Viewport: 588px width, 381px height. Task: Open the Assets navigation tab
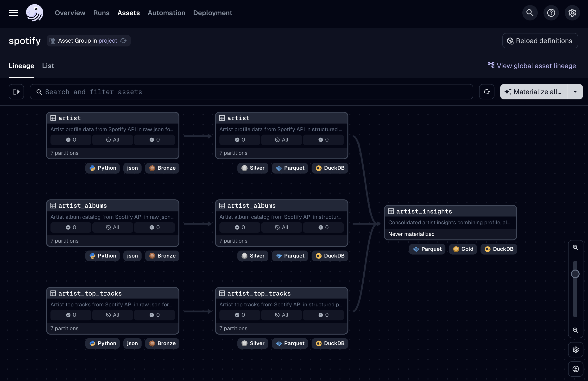click(128, 13)
